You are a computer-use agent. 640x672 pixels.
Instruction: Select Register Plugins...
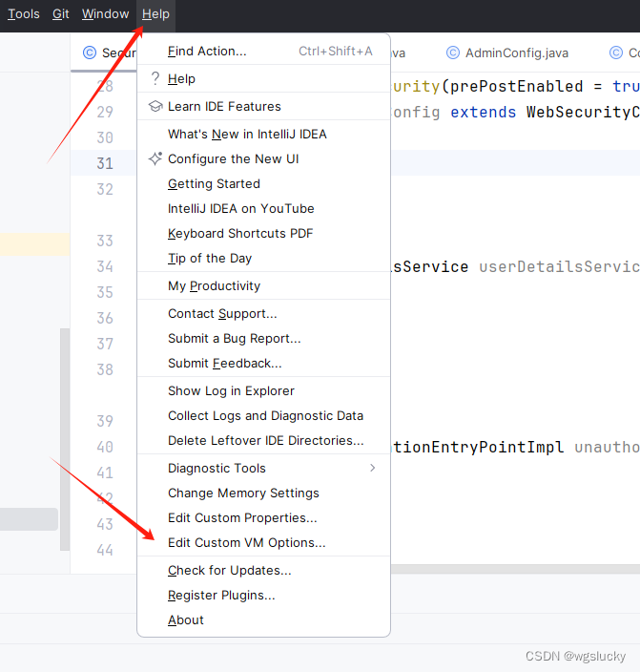[263, 596]
